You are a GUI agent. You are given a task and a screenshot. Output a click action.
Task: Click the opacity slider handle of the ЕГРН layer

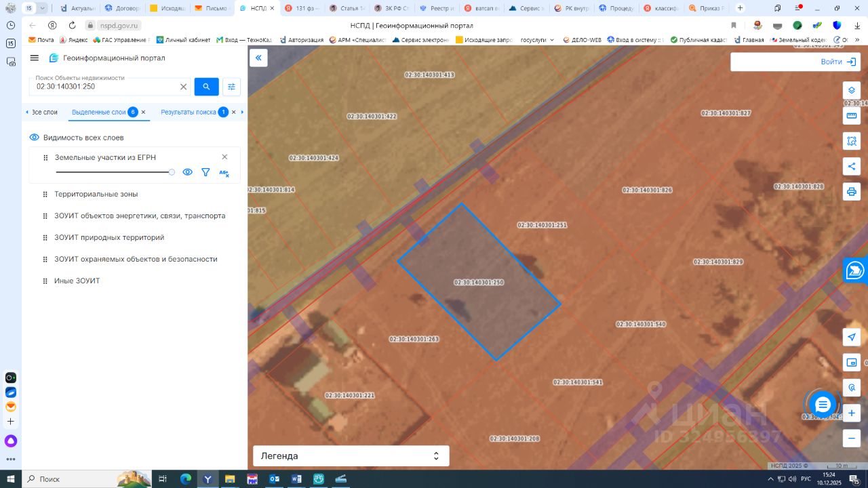(172, 172)
